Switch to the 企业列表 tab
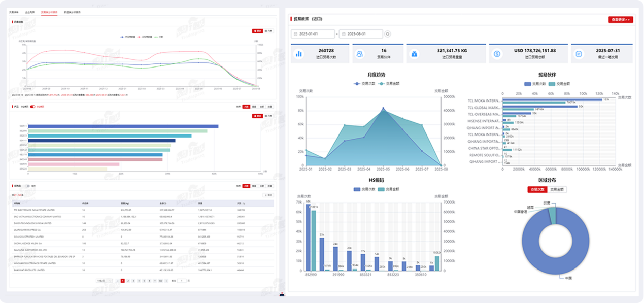Viewport: 644px width, 303px height. [30, 11]
